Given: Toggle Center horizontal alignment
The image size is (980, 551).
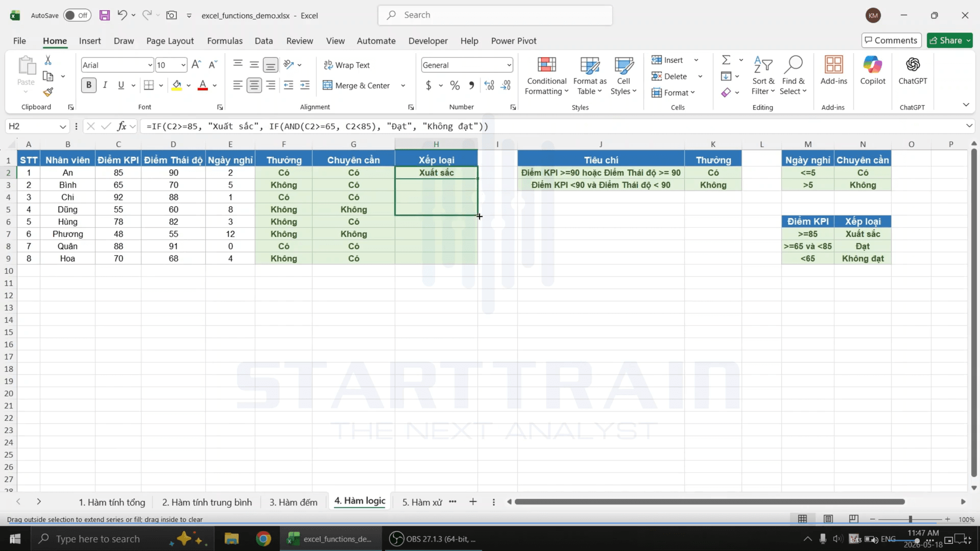Looking at the screenshot, I should (x=254, y=85).
